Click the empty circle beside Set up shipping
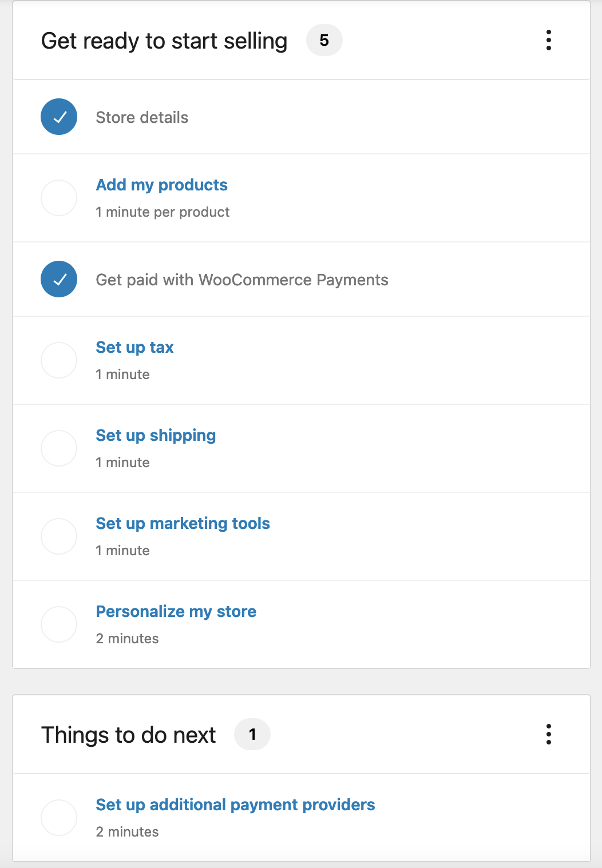602x868 pixels. [x=59, y=448]
